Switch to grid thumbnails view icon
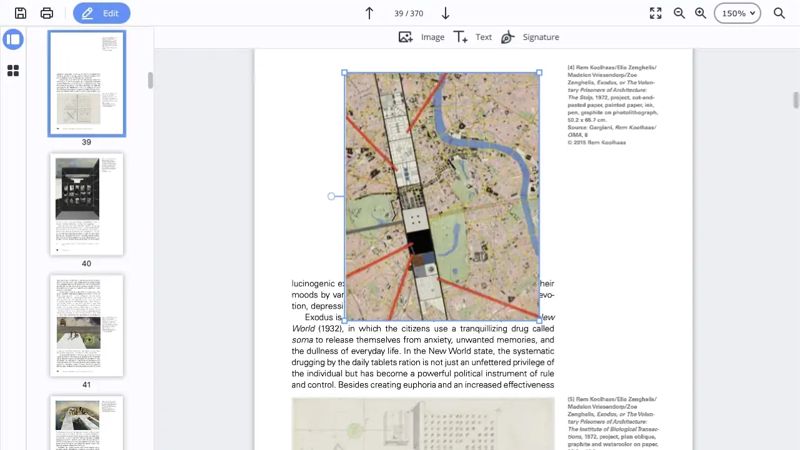Image resolution: width=800 pixels, height=450 pixels. tap(13, 70)
